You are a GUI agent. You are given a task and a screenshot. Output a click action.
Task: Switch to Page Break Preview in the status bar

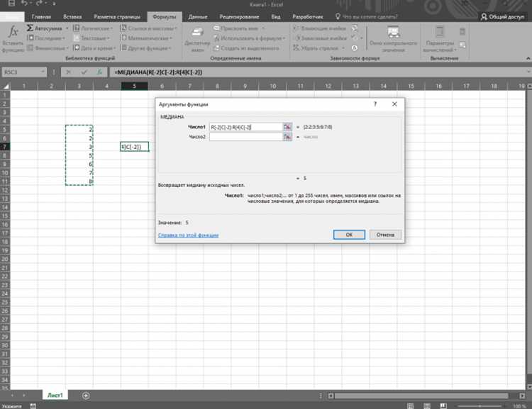pos(443,406)
